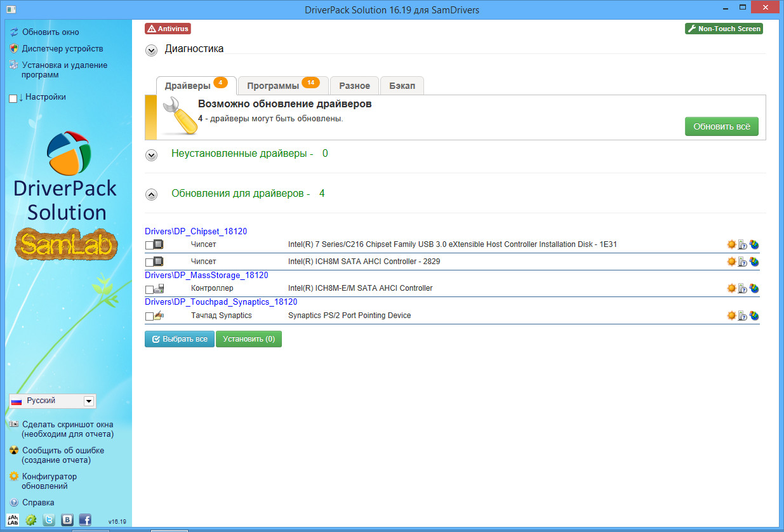Click the red Antivirus warning badge
Viewport: 784px width, 532px height.
pos(168,29)
